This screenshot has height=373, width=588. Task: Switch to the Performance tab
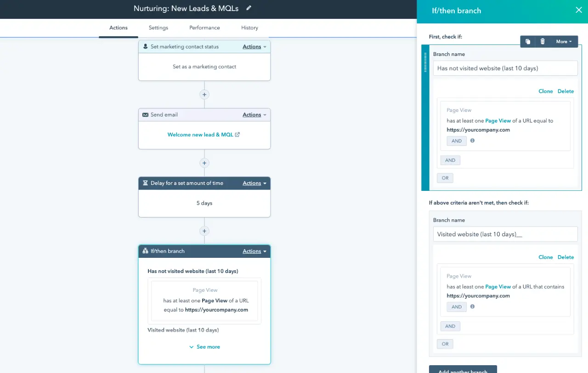[x=204, y=28]
